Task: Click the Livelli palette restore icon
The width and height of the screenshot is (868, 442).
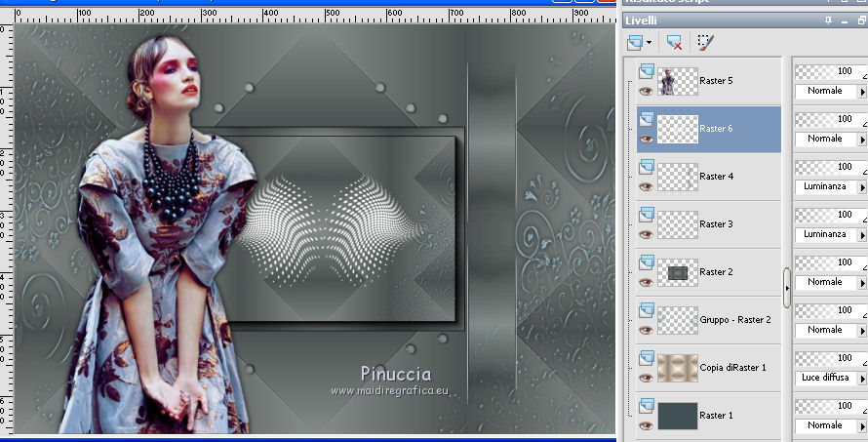Action: point(861,20)
